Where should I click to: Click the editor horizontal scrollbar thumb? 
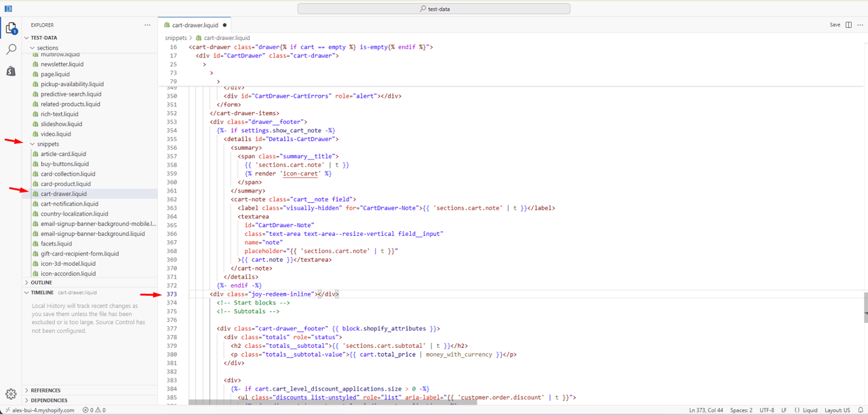tap(332, 403)
